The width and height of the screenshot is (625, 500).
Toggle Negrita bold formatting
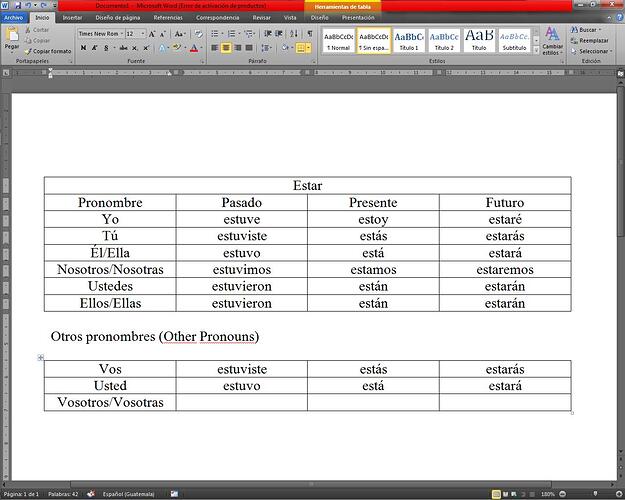point(83,48)
